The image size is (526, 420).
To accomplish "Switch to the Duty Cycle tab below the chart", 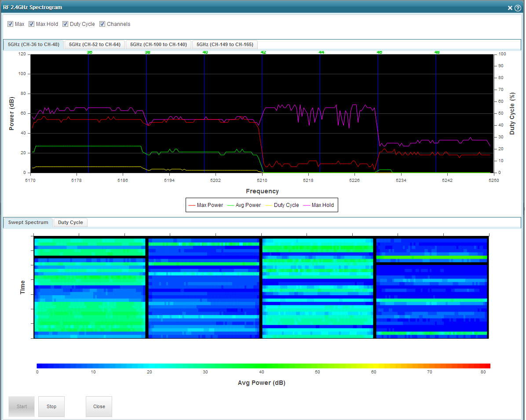I will click(70, 222).
